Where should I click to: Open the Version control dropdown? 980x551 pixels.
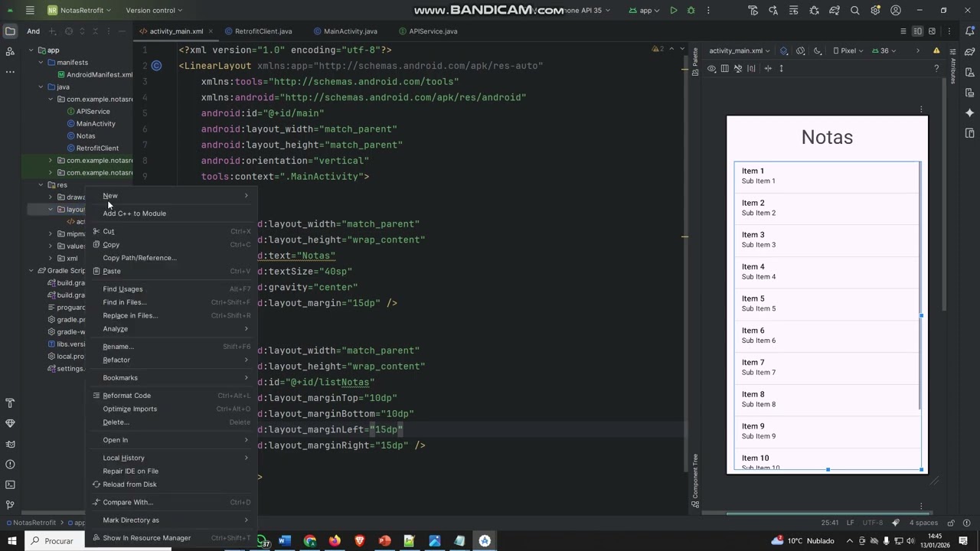(x=154, y=10)
